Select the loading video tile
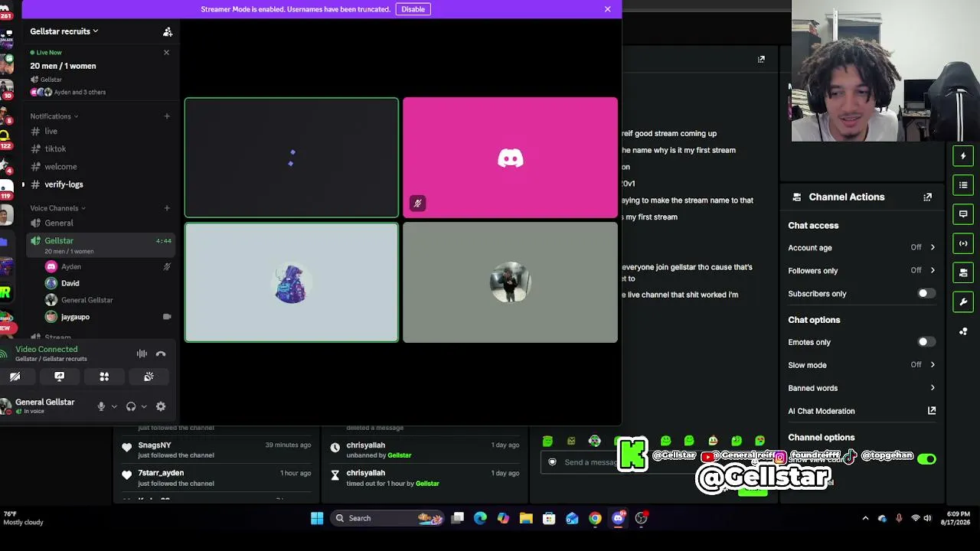 (x=291, y=158)
